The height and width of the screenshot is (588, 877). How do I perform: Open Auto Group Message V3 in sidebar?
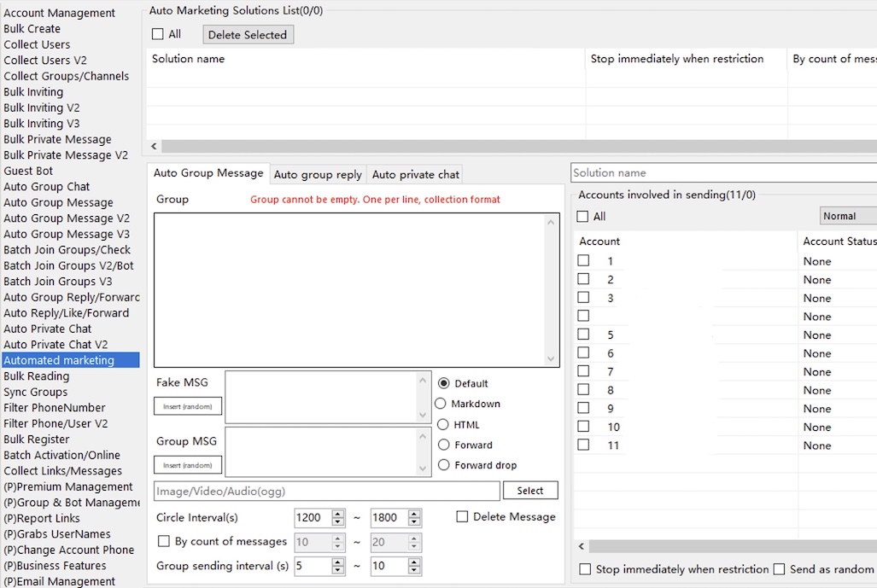[67, 234]
